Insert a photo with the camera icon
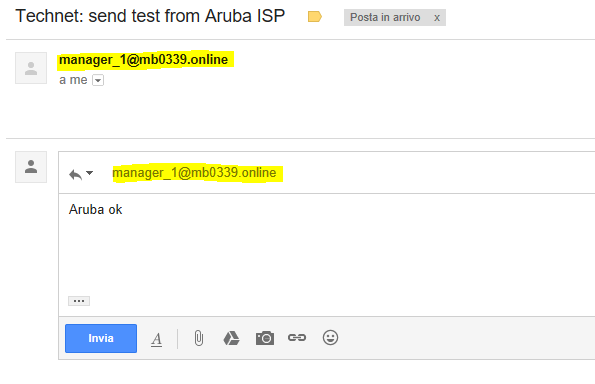Image resolution: width=595 pixels, height=384 pixels. pyautogui.click(x=265, y=338)
